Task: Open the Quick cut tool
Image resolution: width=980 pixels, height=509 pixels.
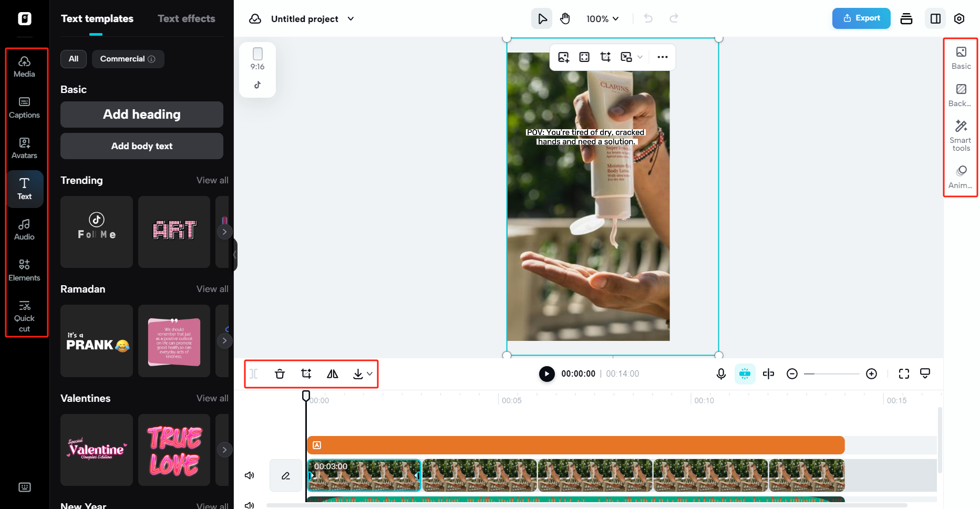Action: (24, 315)
